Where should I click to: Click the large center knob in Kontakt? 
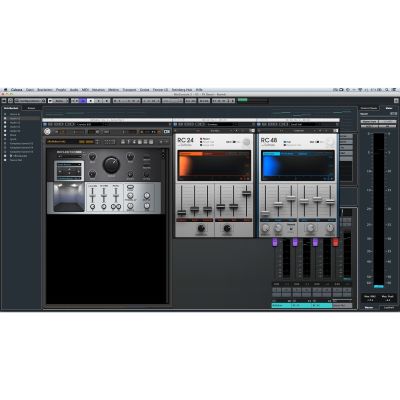pos(111,164)
